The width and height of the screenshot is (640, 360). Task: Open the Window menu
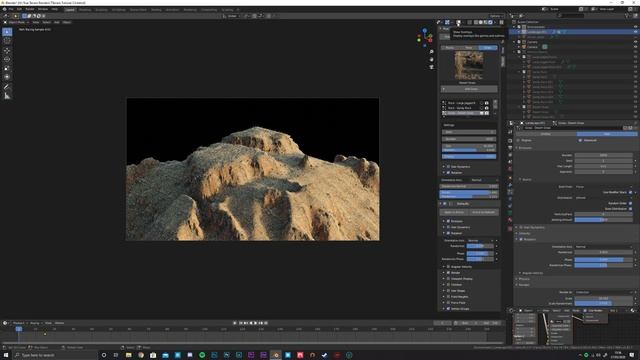(x=43, y=9)
